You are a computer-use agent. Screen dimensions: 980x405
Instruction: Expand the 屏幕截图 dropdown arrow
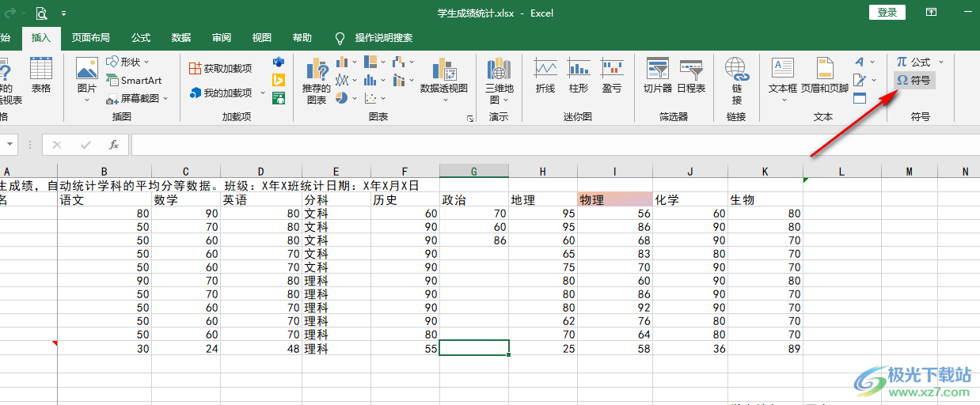pyautogui.click(x=166, y=98)
